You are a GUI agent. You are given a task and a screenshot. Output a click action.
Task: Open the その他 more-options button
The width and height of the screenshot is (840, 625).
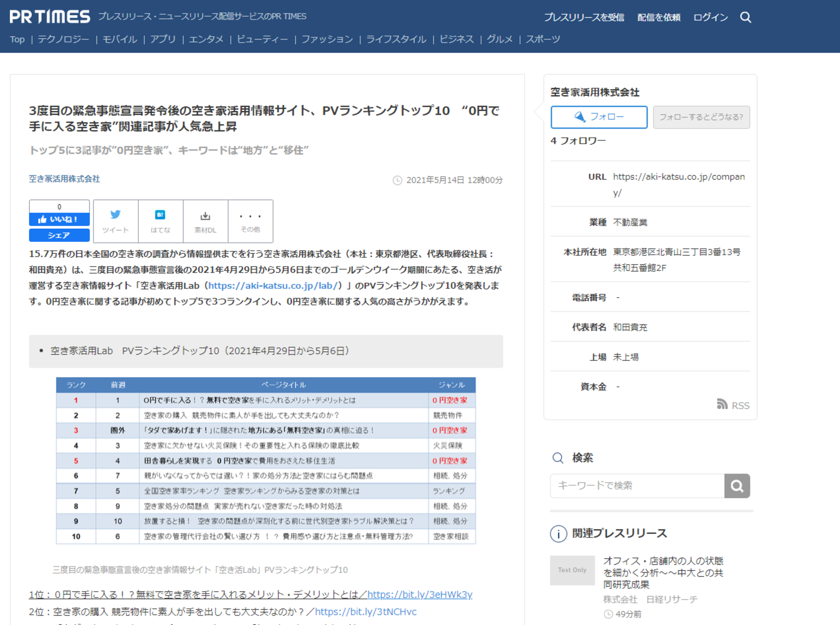click(x=250, y=221)
